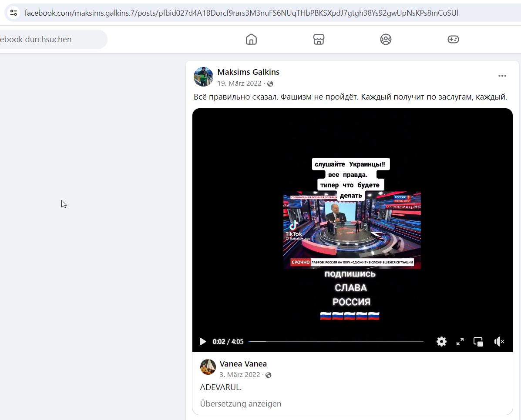Open the 19. März 2022 post timestamp
The image size is (521, 420).
[239, 83]
